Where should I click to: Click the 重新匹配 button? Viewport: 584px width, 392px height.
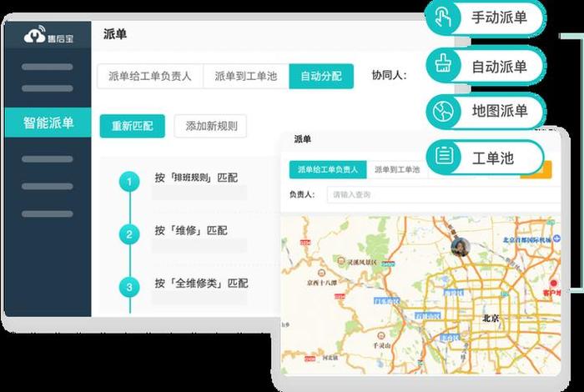132,126
